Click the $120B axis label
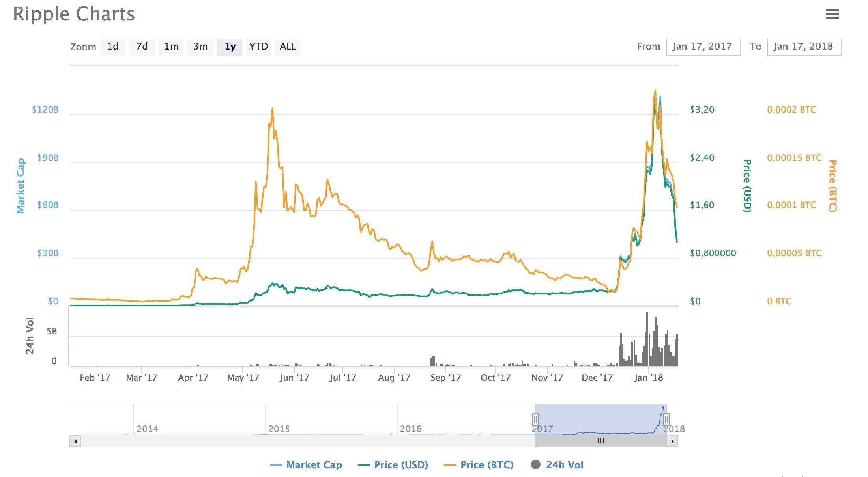The image size is (868, 477). click(x=45, y=110)
